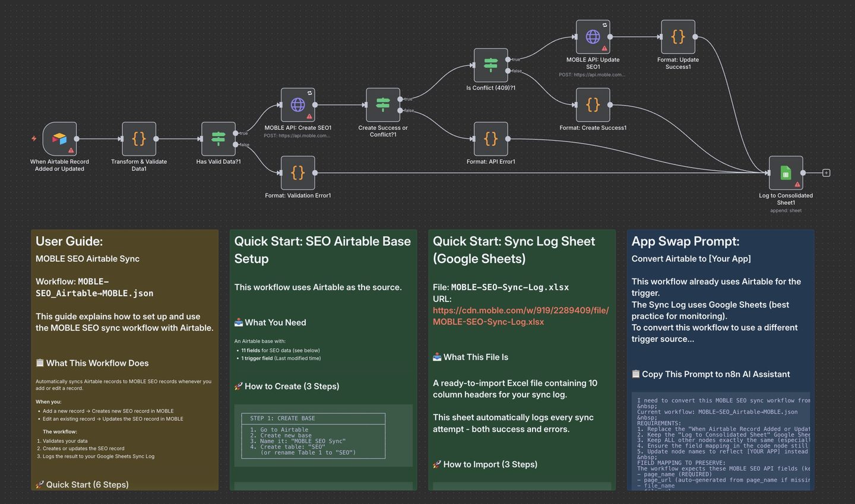This screenshot has height=504, width=855.
Task: Select the Is Conflict (409)?1 node
Action: [490, 65]
